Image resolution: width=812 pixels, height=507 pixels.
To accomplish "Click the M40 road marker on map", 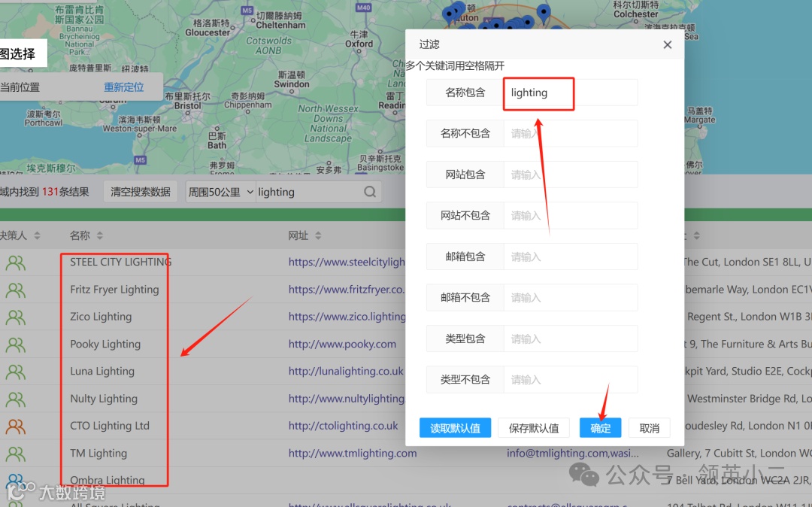I will pos(364,8).
